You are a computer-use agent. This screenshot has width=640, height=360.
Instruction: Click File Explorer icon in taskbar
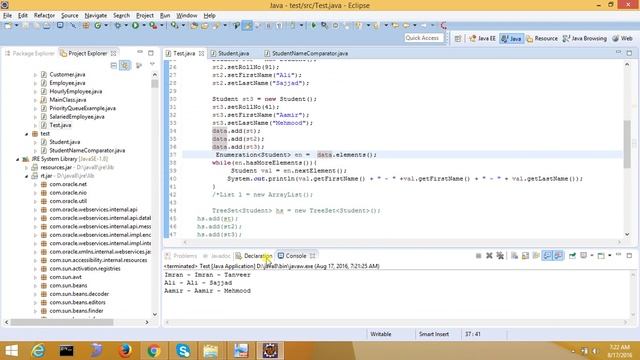[x=211, y=351]
